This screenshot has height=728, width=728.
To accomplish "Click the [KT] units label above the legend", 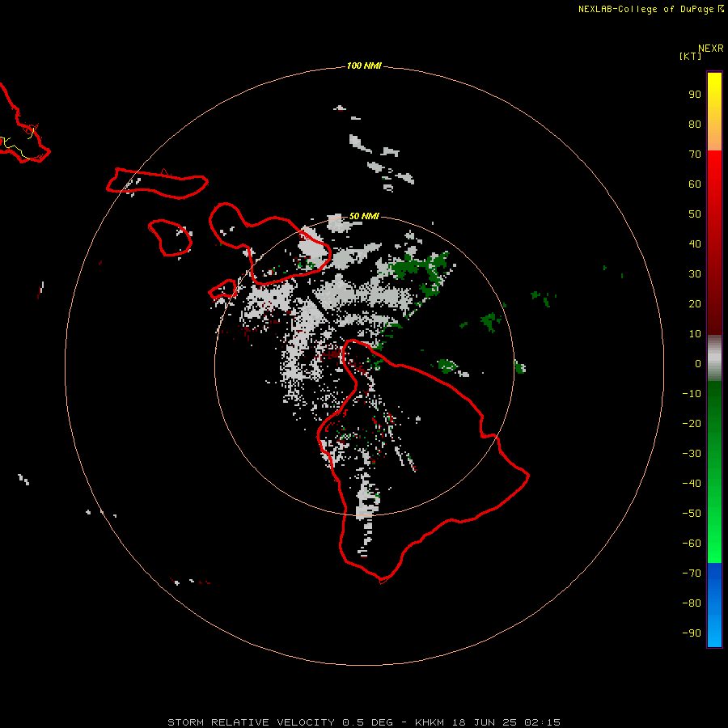I will [690, 56].
